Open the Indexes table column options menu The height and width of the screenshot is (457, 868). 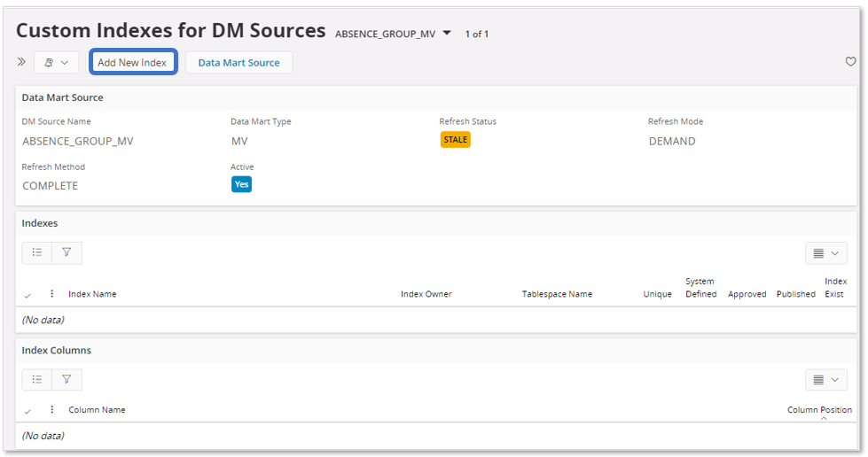pyautogui.click(x=52, y=294)
